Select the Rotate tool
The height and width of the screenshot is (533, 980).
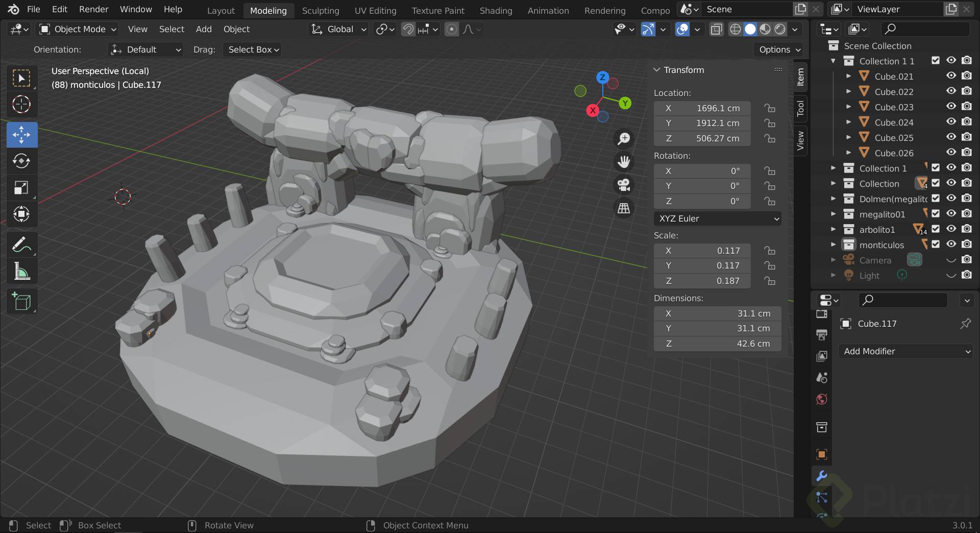(x=21, y=161)
